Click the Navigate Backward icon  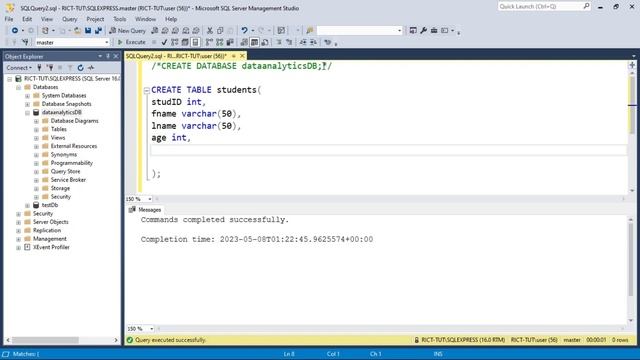click(x=15, y=31)
